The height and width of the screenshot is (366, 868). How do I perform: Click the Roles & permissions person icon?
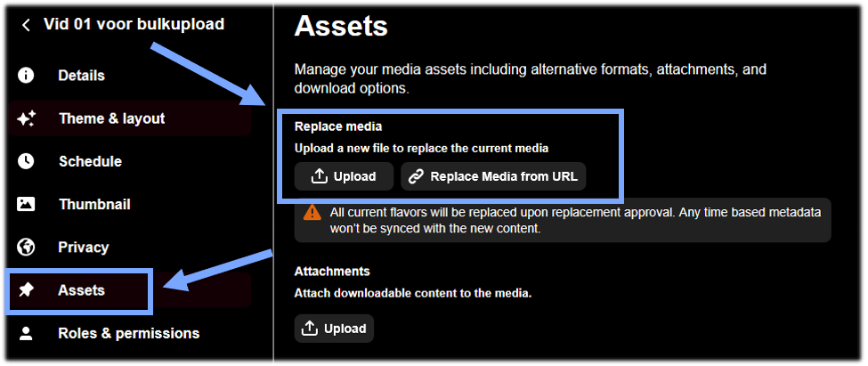(x=26, y=333)
